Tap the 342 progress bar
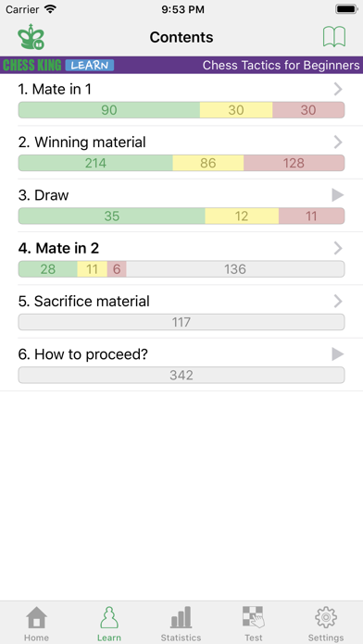This screenshot has height=644, width=363. pos(181,375)
